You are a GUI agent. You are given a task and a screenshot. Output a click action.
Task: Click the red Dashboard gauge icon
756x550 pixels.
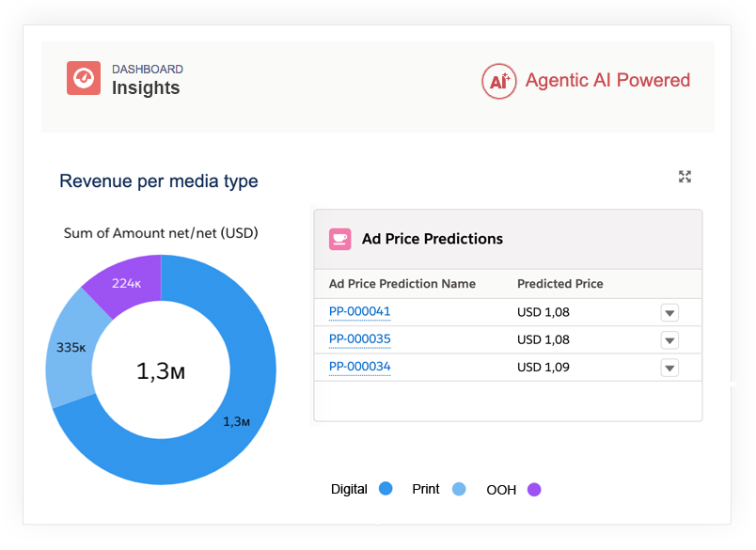click(84, 78)
